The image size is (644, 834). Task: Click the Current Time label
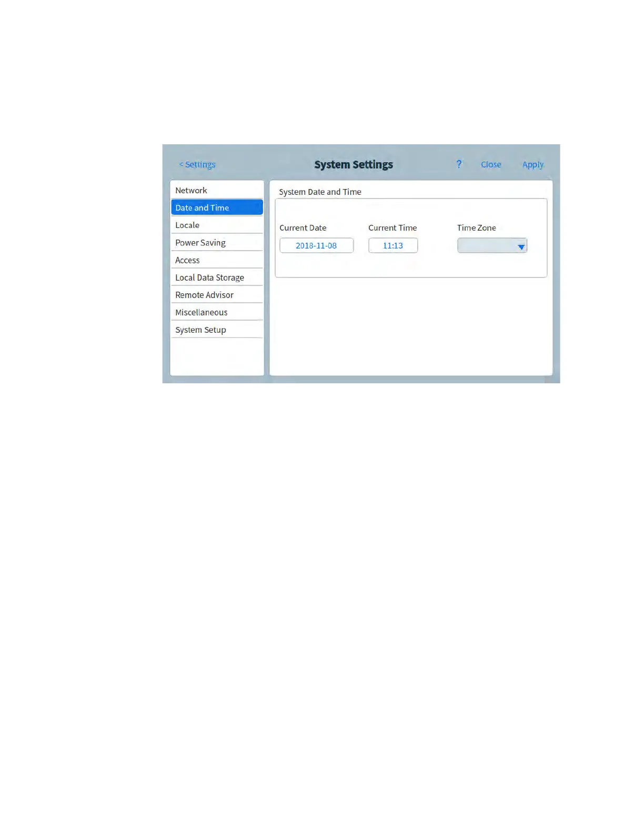point(393,227)
